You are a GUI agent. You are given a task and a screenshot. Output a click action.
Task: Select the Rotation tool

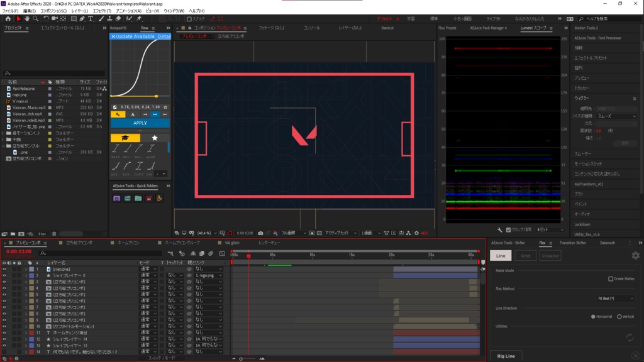tap(46, 19)
